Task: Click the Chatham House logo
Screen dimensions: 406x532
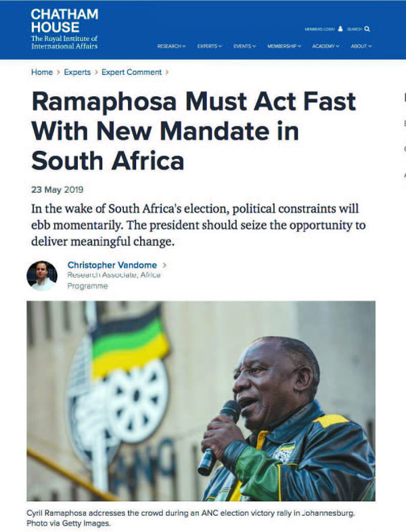Action: coord(64,28)
